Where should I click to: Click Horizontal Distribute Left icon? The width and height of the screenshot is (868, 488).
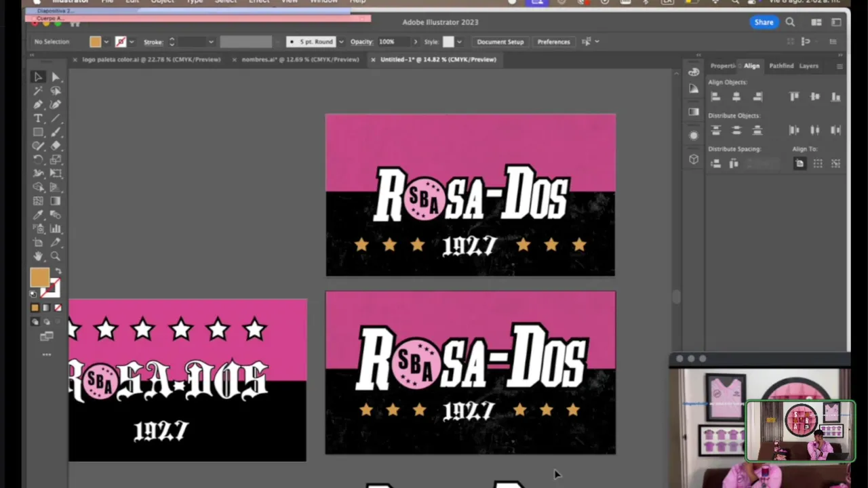794,130
